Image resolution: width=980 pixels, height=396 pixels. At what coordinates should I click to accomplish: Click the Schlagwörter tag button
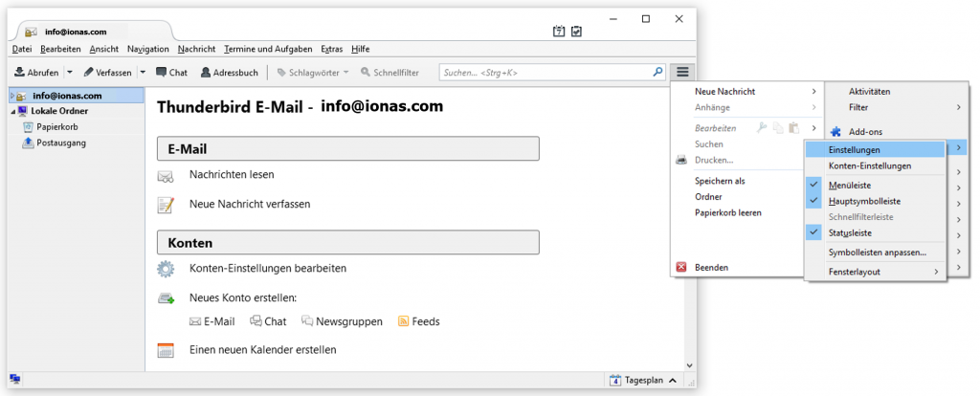point(313,73)
